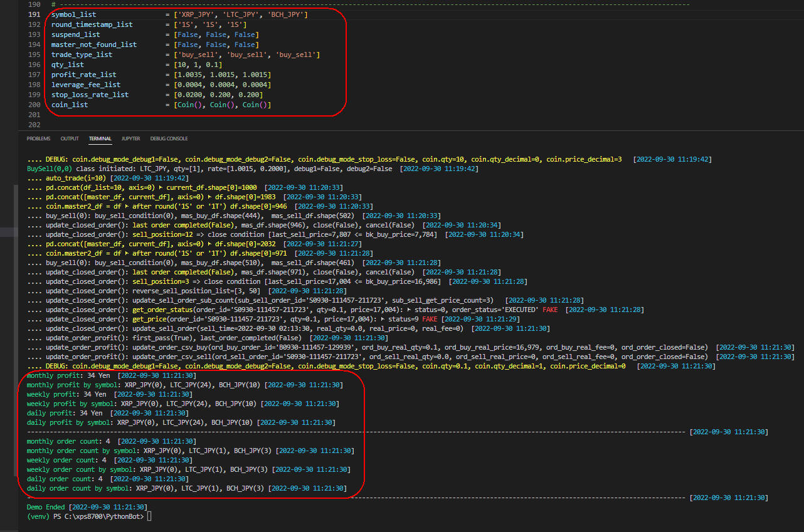Click the 'monthly order count: 4' line

point(111,441)
